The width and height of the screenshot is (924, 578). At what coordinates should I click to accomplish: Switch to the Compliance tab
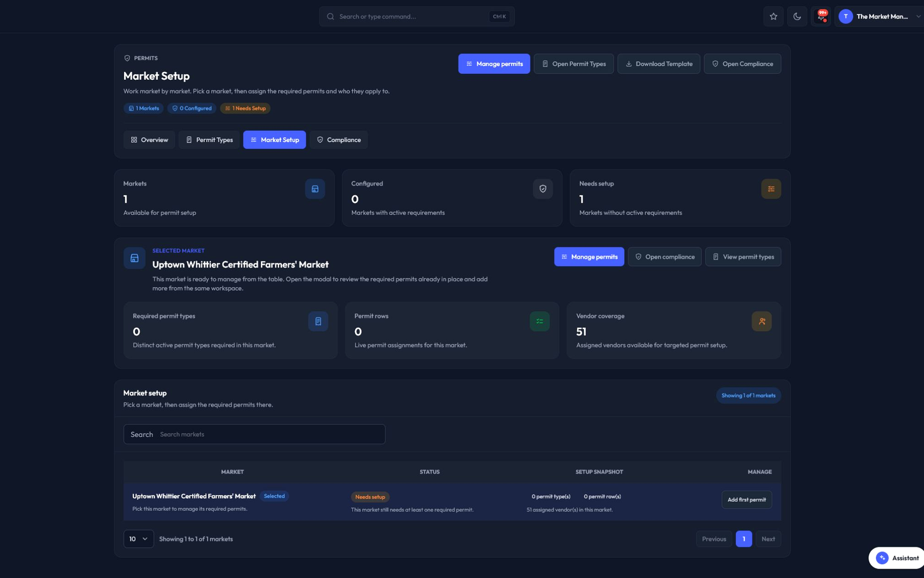(x=338, y=140)
